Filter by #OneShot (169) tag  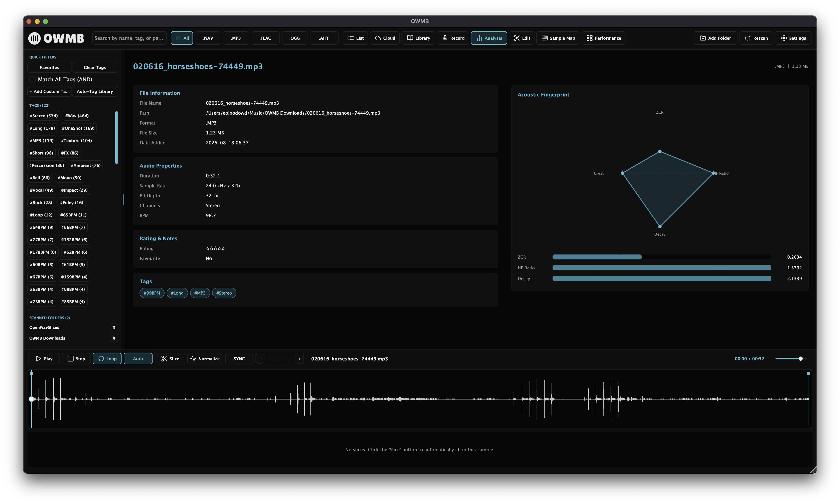click(x=78, y=128)
